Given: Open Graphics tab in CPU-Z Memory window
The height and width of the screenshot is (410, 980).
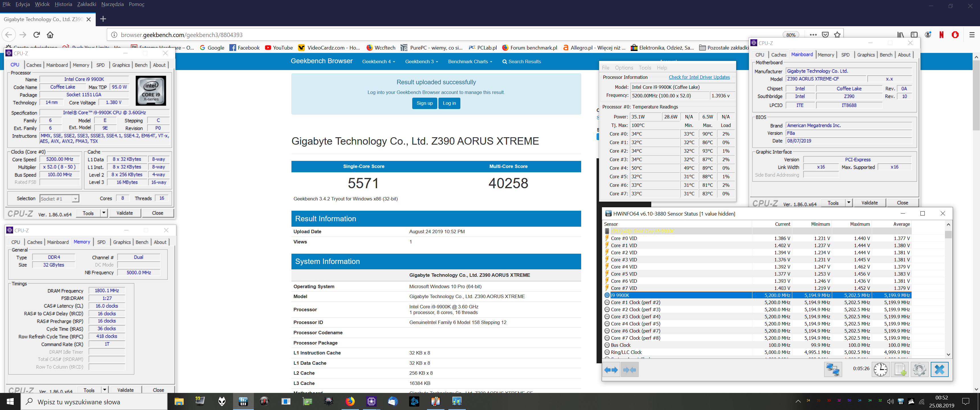Looking at the screenshot, I should tap(122, 242).
